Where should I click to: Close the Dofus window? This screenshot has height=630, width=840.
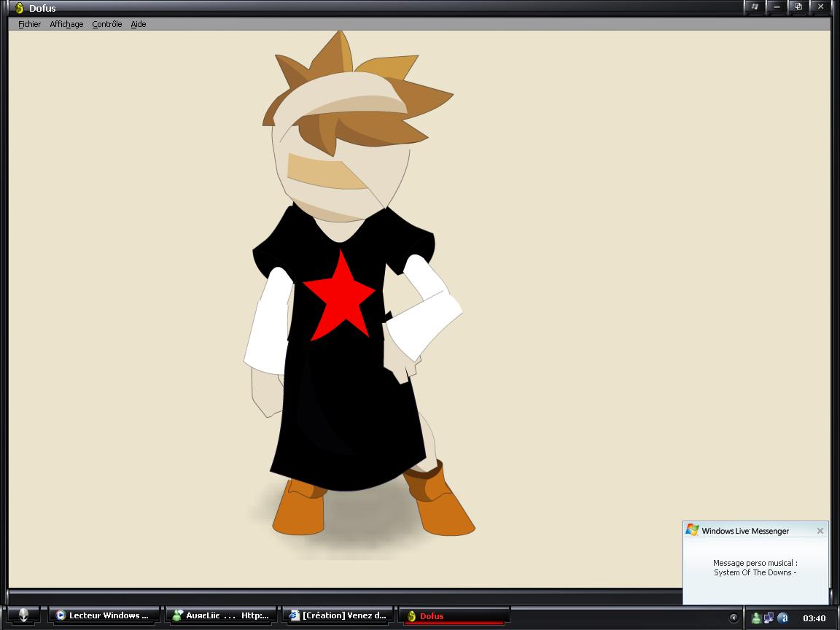(x=820, y=7)
